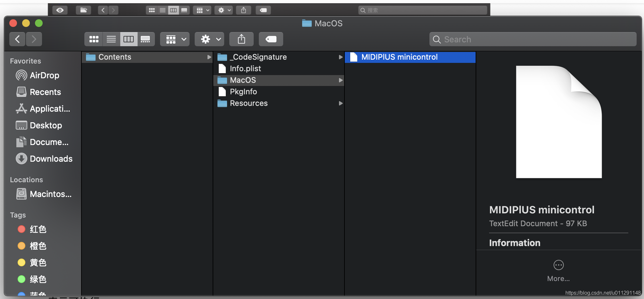Open group-by dropdown in background window

(202, 10)
